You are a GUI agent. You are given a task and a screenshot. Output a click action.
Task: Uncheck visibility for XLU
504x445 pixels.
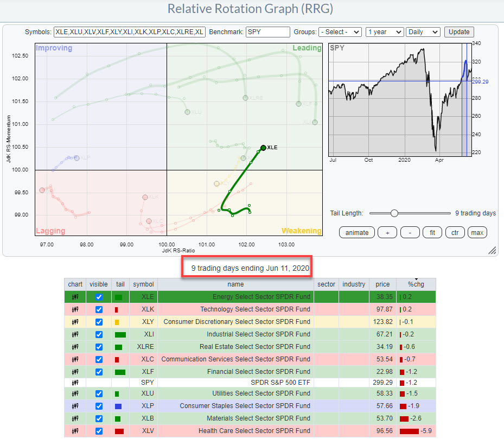coord(99,394)
